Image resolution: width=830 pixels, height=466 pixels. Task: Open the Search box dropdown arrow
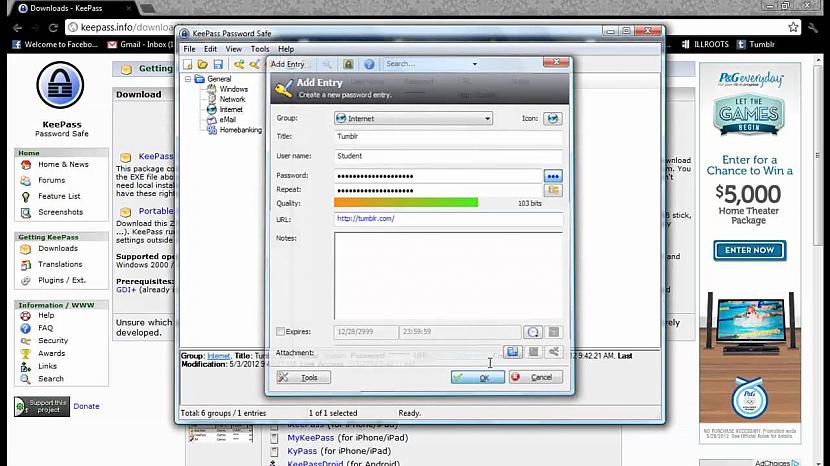[474, 64]
